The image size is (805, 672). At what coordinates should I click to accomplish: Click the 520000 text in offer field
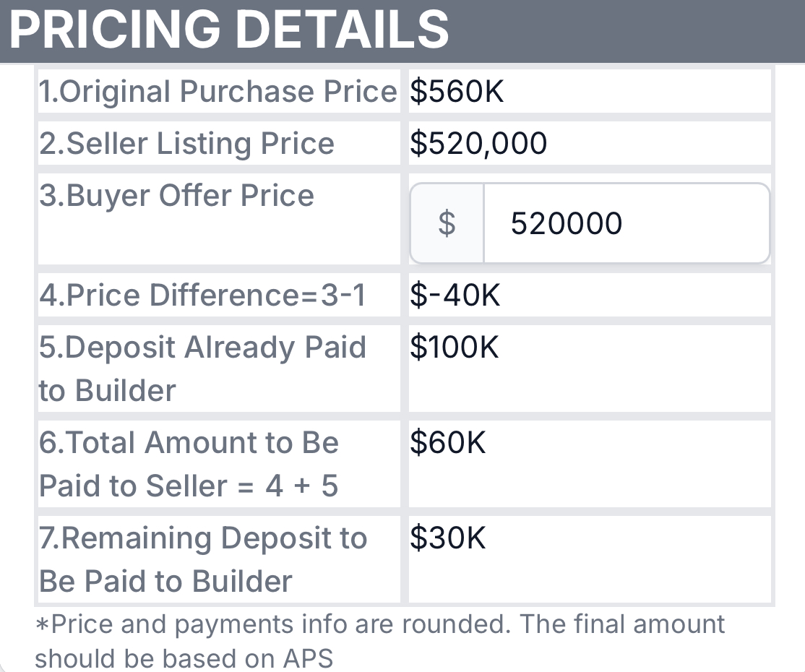[x=567, y=223]
